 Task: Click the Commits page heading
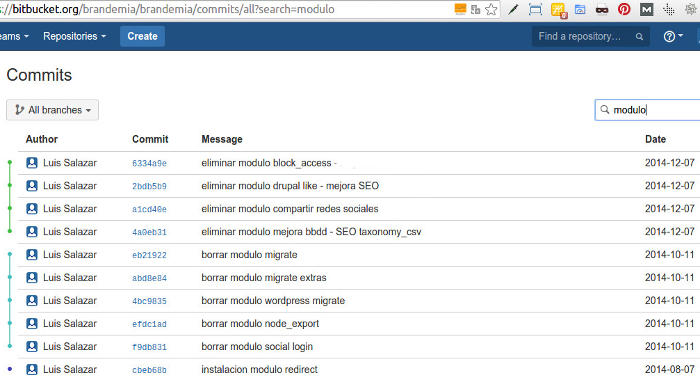pos(39,75)
